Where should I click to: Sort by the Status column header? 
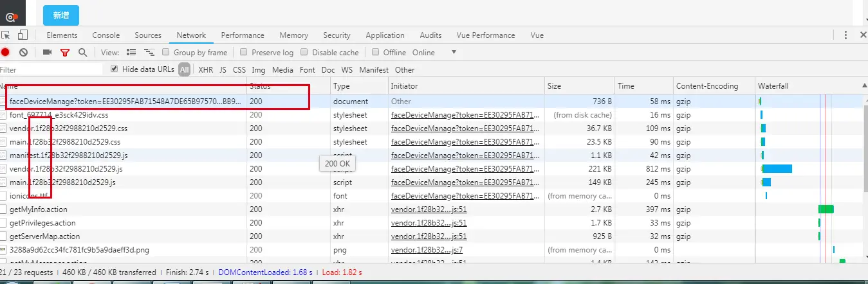coord(288,85)
